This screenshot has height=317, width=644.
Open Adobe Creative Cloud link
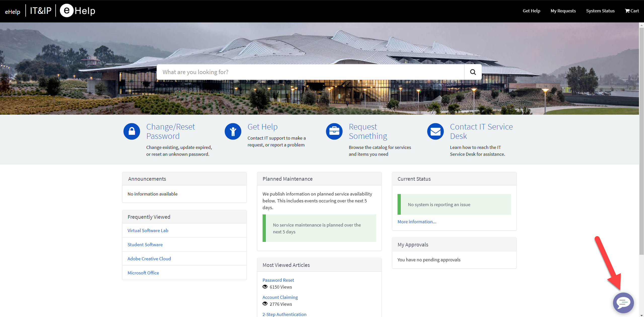[x=149, y=259]
